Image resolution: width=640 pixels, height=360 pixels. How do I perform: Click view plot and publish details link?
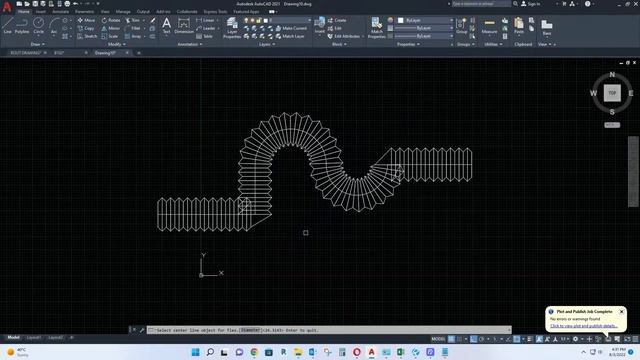click(x=584, y=326)
